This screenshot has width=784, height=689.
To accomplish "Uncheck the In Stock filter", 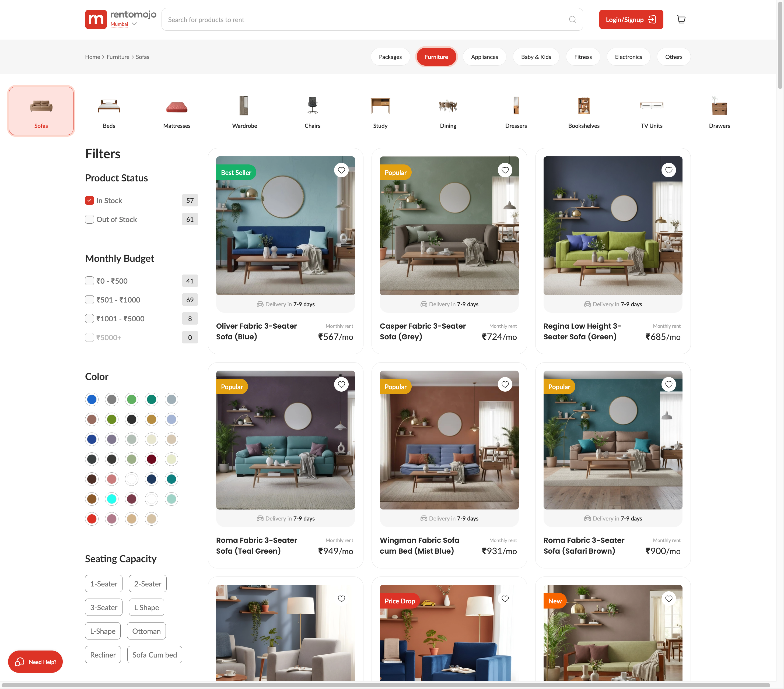I will [89, 201].
